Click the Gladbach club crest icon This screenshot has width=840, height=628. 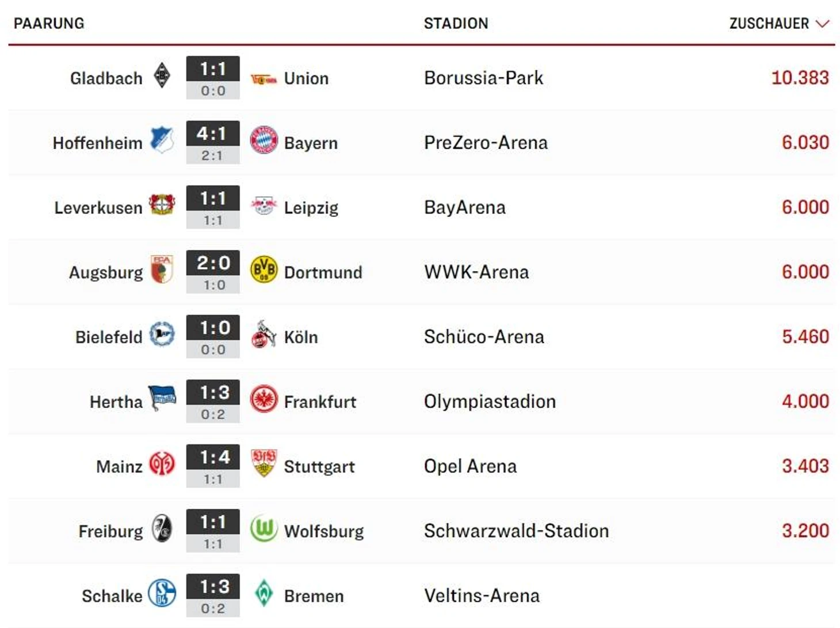click(x=162, y=76)
